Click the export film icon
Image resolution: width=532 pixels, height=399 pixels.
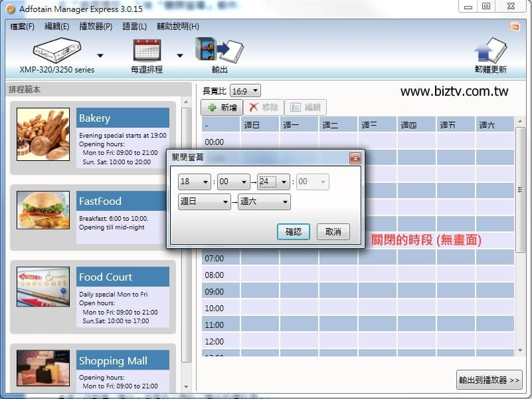(219, 51)
